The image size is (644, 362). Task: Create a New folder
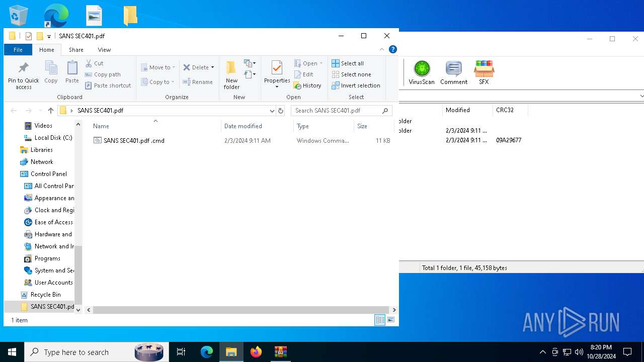click(231, 75)
